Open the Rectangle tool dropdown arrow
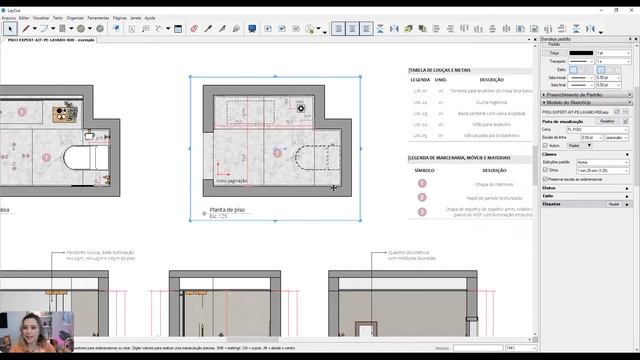This screenshot has height=360, width=640. (71, 29)
